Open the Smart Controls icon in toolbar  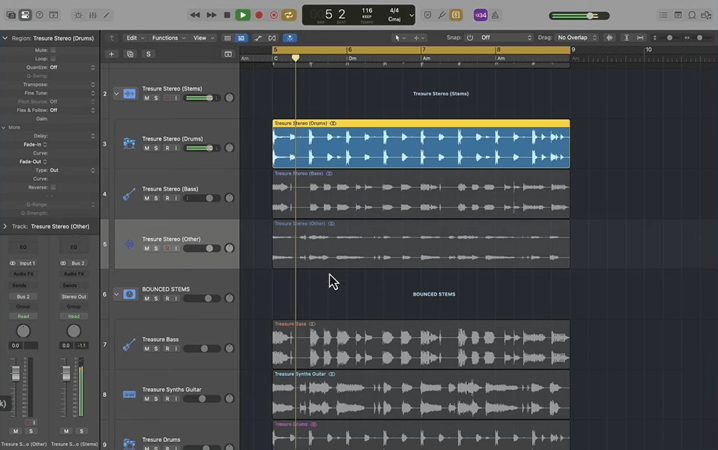coord(78,15)
